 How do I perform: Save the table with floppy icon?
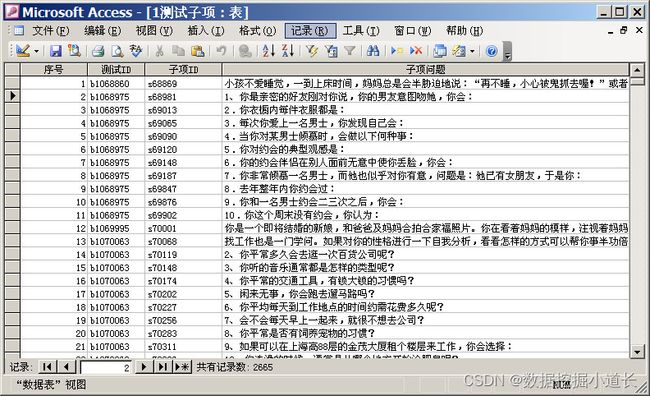[56, 51]
